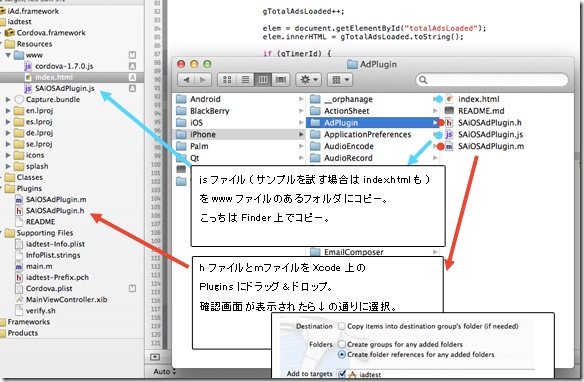Collapse the www folder in Xcode navigator
The image size is (584, 382).
[8, 55]
